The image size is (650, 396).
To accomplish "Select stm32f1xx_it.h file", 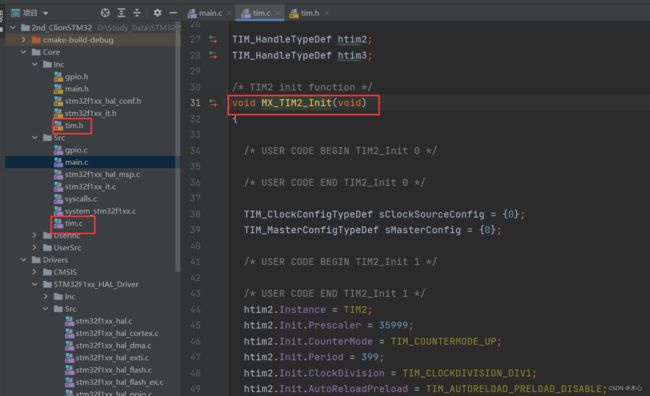I will [85, 113].
